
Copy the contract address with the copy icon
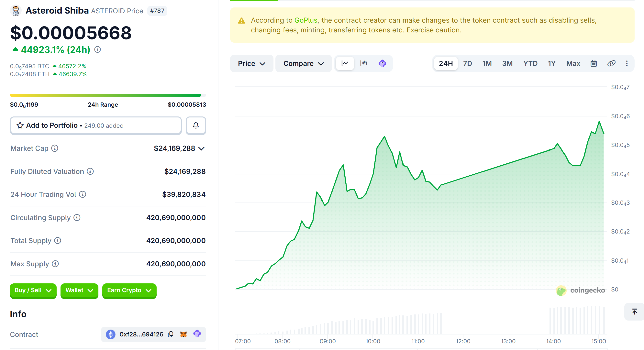tap(171, 334)
